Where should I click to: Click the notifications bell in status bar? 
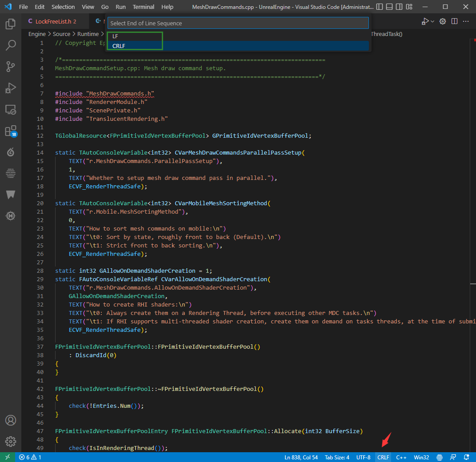coord(466,457)
